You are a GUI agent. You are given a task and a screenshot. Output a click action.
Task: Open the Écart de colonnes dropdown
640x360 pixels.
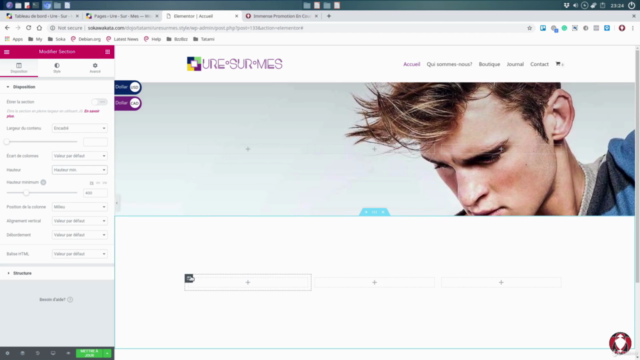pos(80,156)
